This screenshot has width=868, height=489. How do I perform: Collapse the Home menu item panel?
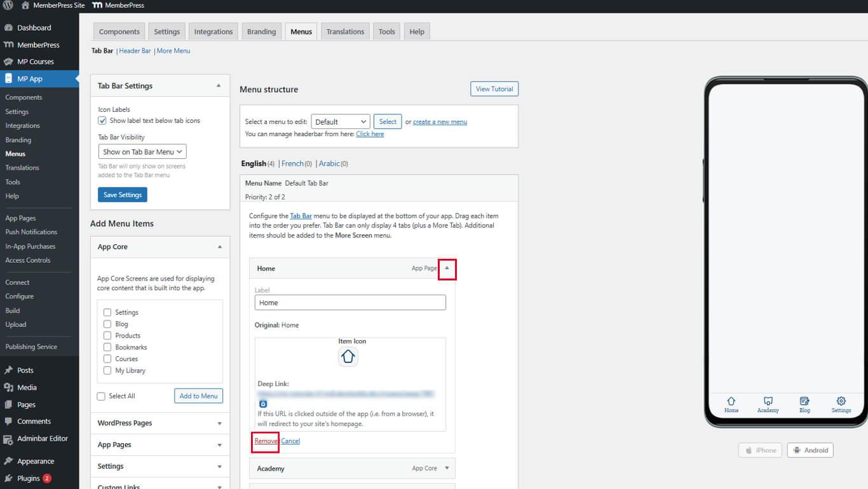tap(447, 268)
